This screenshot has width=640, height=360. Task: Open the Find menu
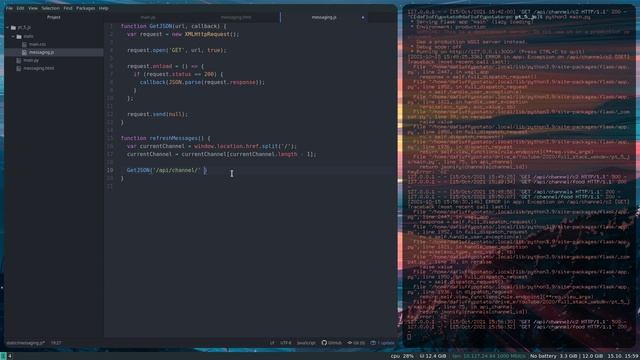click(68, 8)
